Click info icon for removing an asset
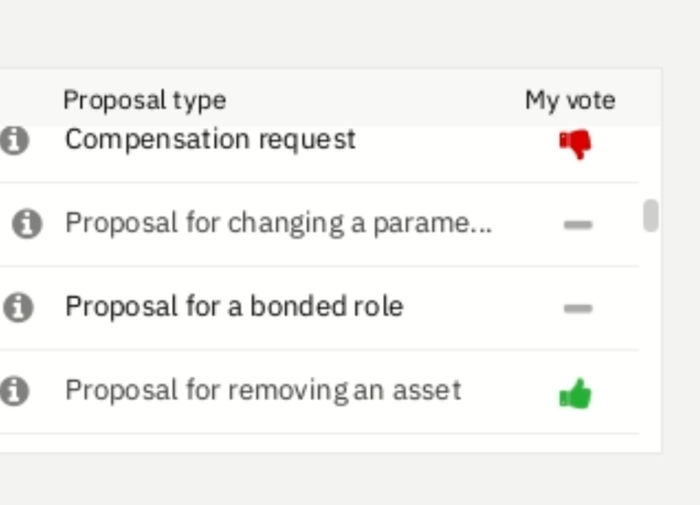The image size is (700, 505). pos(13,391)
